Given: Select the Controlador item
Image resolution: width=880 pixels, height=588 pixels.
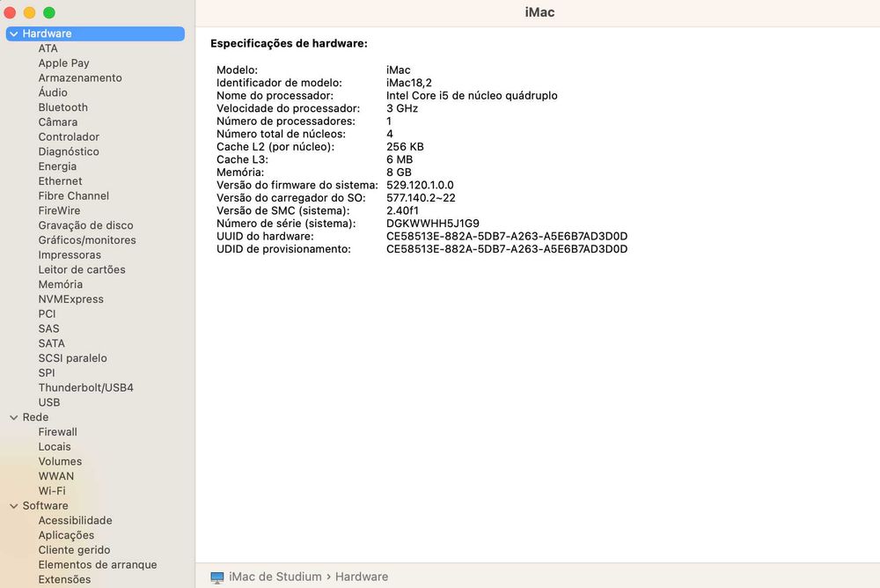Looking at the screenshot, I should [69, 137].
